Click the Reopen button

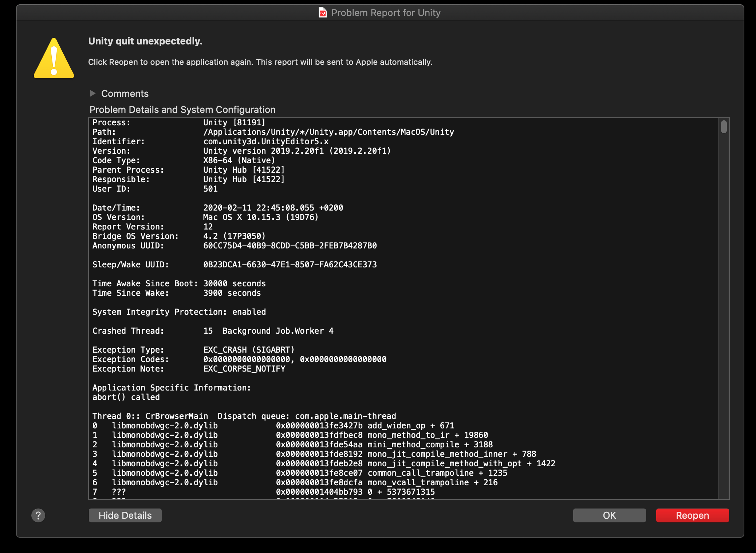692,515
